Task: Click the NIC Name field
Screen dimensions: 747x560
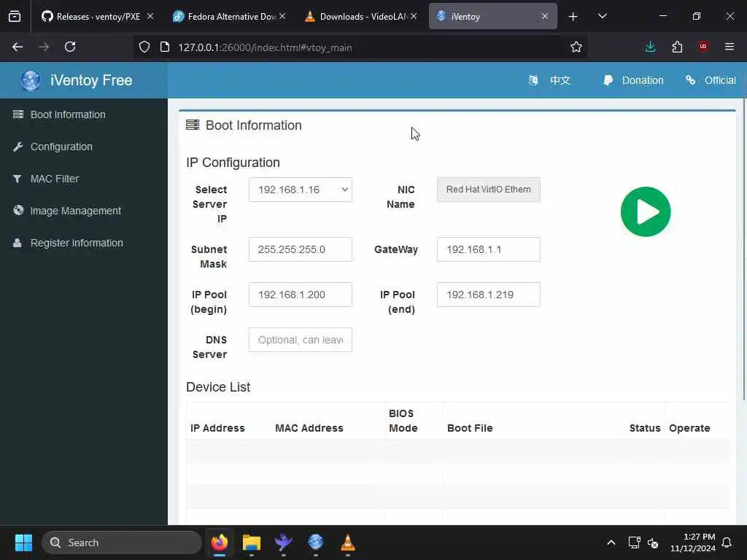Action: click(488, 190)
